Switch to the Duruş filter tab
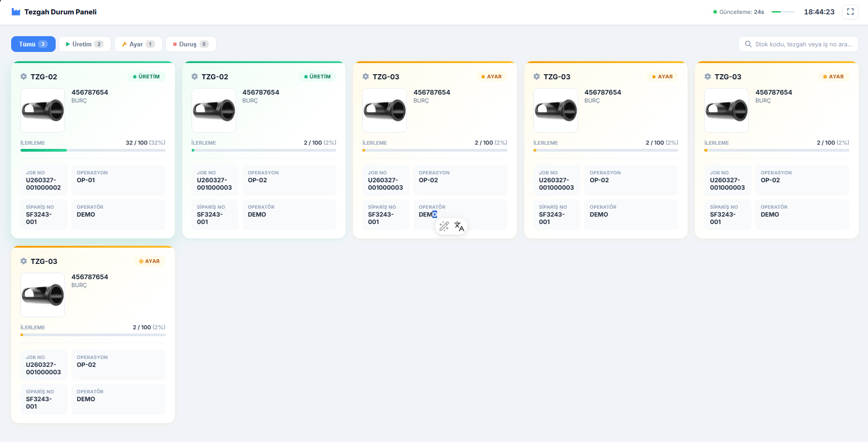This screenshot has width=868, height=442. [191, 44]
